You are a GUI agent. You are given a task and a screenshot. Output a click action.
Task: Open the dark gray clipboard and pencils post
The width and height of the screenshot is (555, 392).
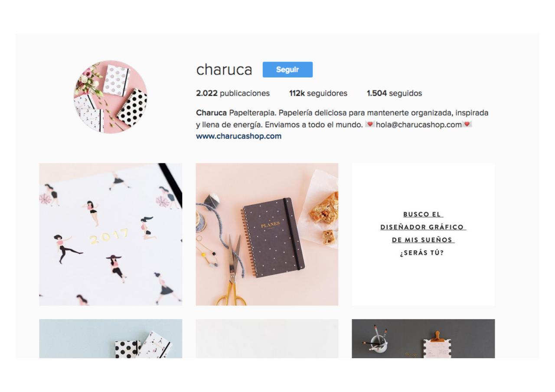pyautogui.click(x=423, y=339)
